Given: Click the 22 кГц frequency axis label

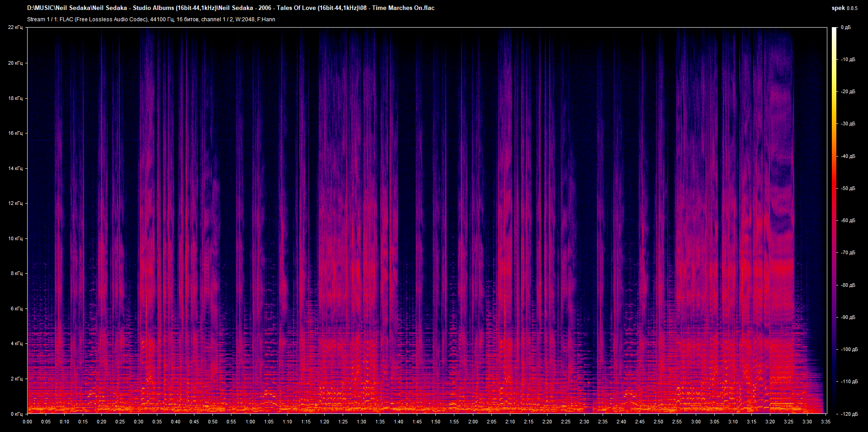Looking at the screenshot, I should (x=15, y=28).
